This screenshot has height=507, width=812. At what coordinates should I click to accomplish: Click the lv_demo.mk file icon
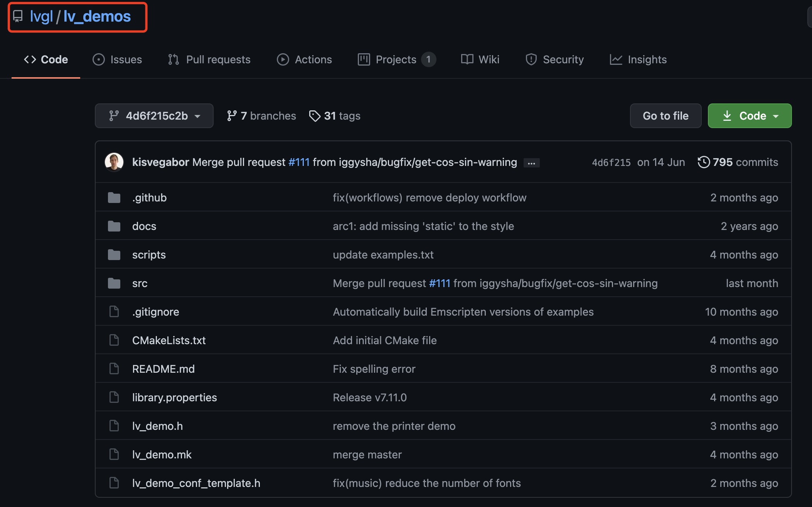[114, 454]
